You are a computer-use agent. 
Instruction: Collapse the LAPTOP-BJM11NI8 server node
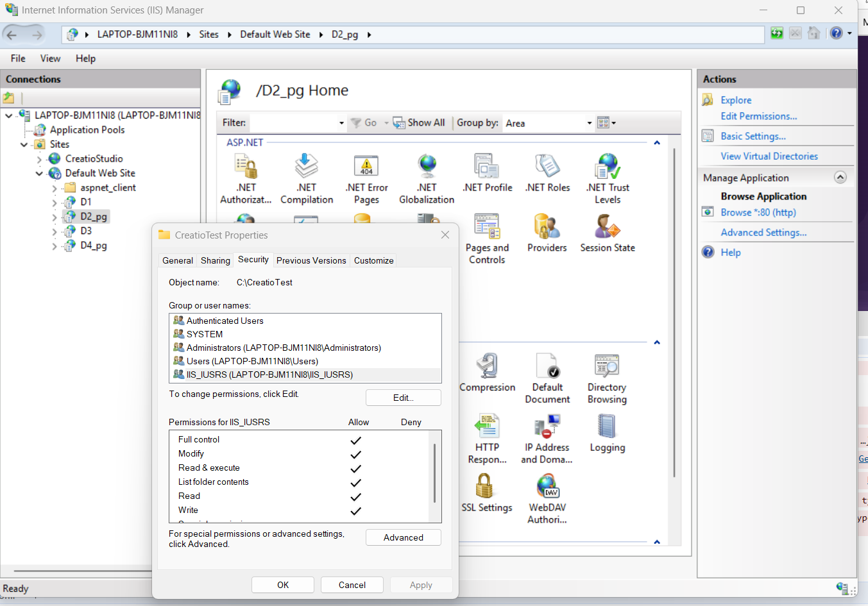(x=9, y=116)
